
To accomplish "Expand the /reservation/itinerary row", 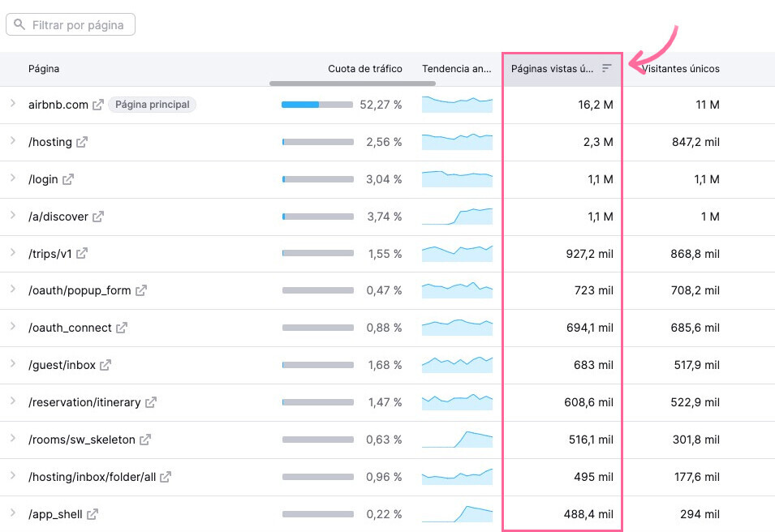I will tap(13, 401).
